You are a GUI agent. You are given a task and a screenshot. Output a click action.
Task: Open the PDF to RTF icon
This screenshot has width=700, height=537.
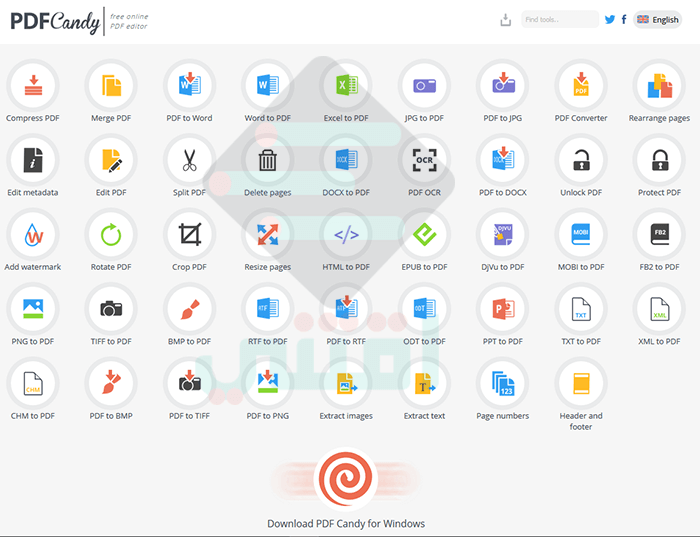click(346, 308)
